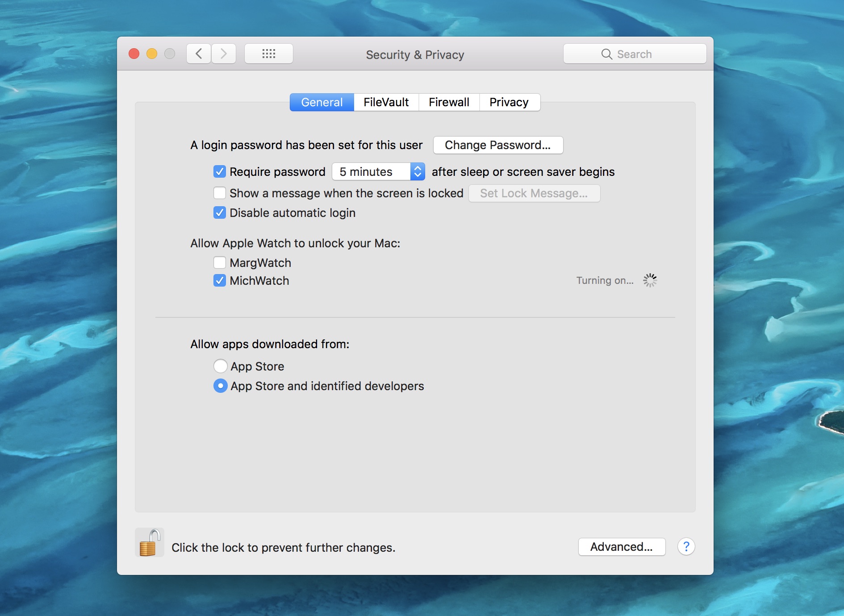
Task: Uncheck the Require password checkbox
Action: [220, 172]
